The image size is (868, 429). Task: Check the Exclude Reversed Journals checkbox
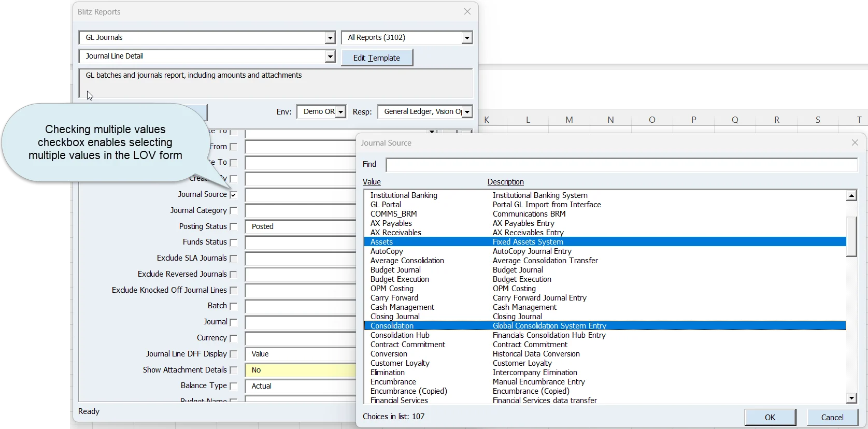point(233,275)
